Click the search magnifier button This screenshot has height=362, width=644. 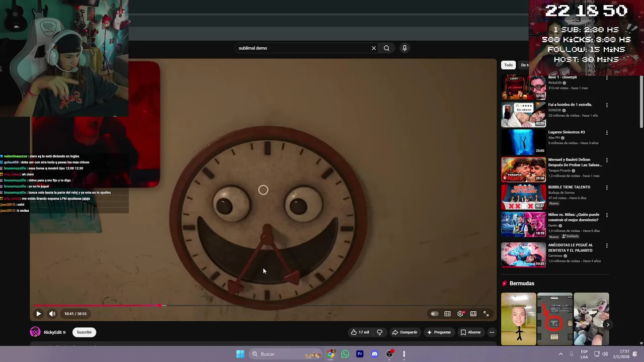[386, 48]
